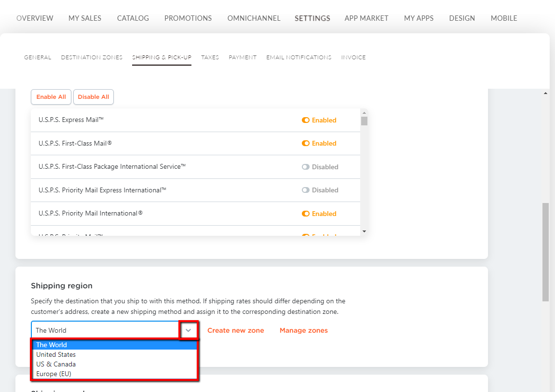The height and width of the screenshot is (392, 555).
Task: Go to MY SALES section
Action: (85, 18)
